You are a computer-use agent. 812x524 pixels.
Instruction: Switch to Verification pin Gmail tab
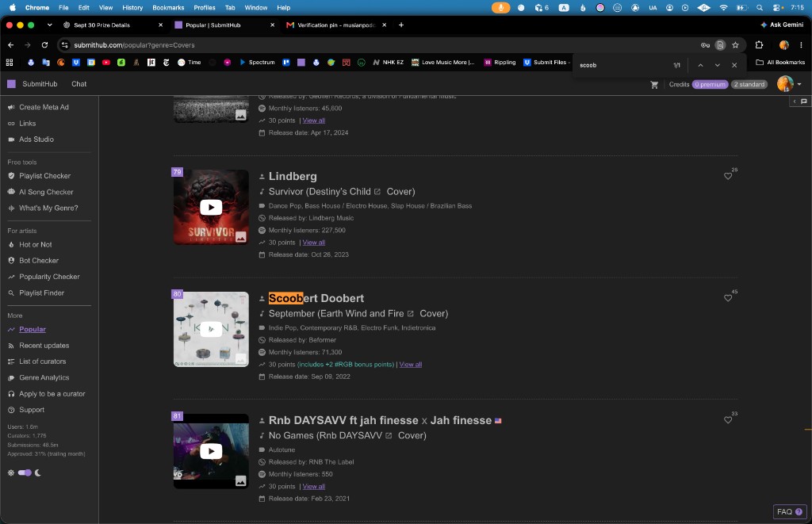[336, 25]
